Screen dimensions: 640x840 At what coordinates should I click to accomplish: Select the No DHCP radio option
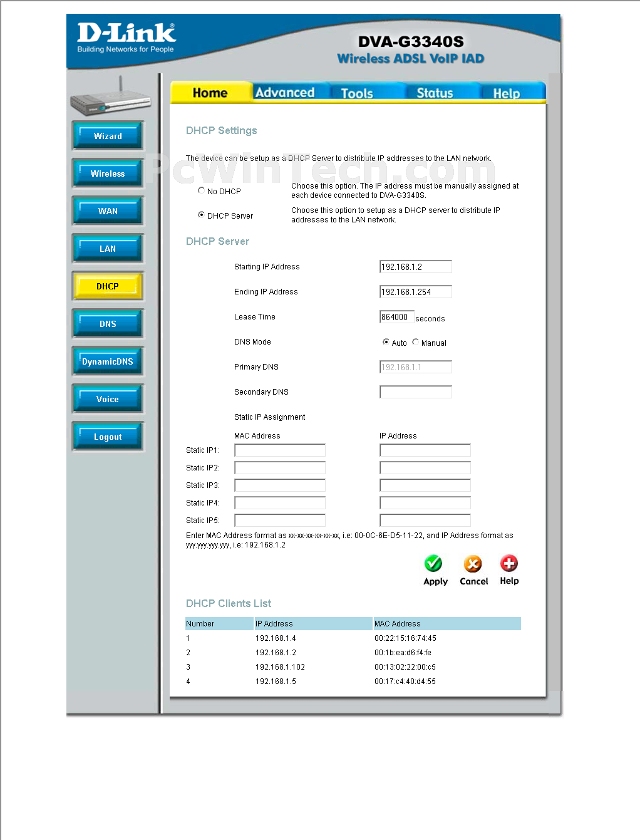201,190
